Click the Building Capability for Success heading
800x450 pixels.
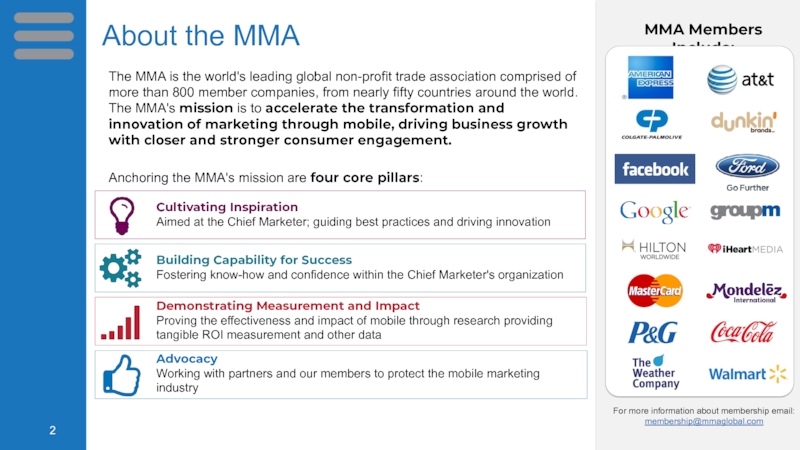(254, 260)
